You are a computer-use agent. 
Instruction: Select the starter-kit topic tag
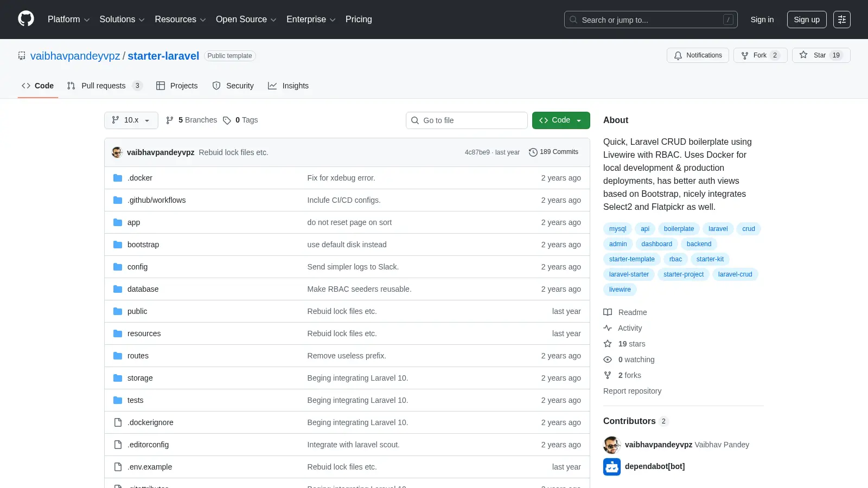pos(710,259)
